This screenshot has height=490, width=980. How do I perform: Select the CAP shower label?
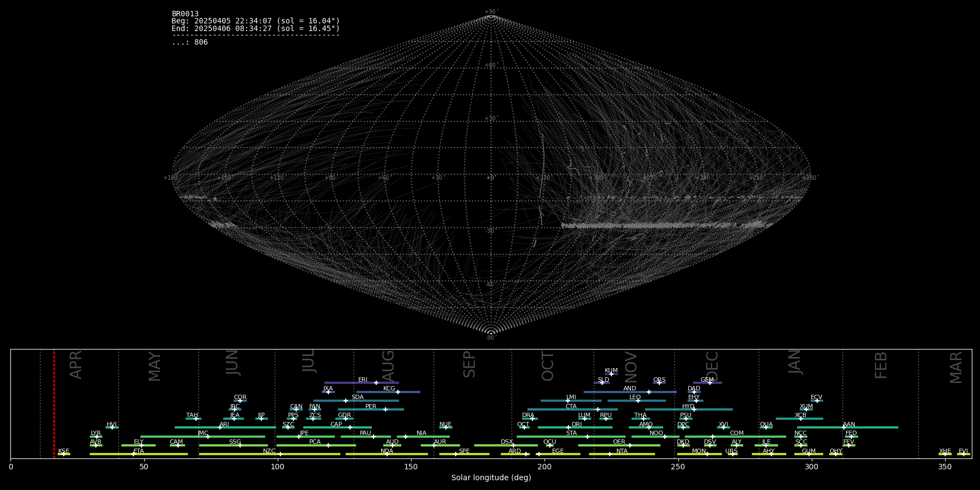click(336, 425)
